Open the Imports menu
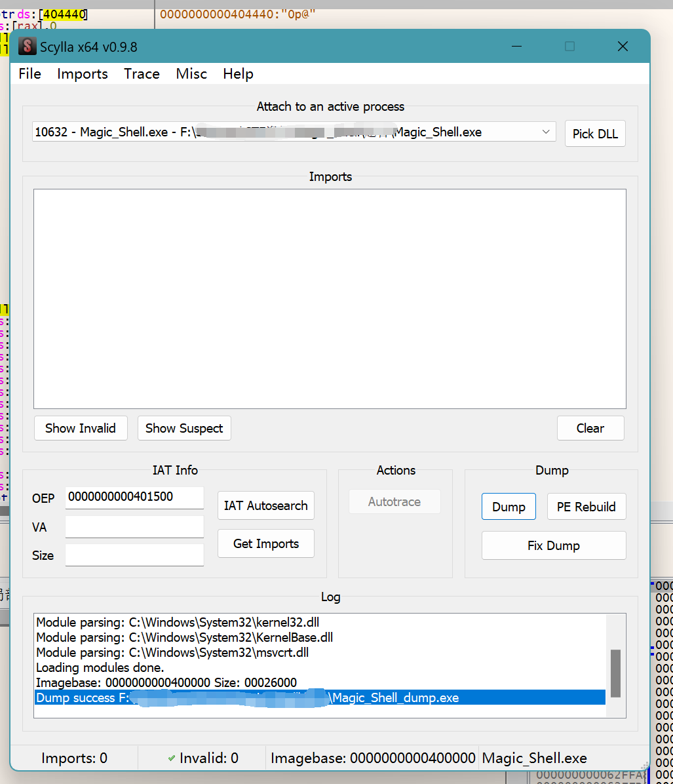 [83, 74]
